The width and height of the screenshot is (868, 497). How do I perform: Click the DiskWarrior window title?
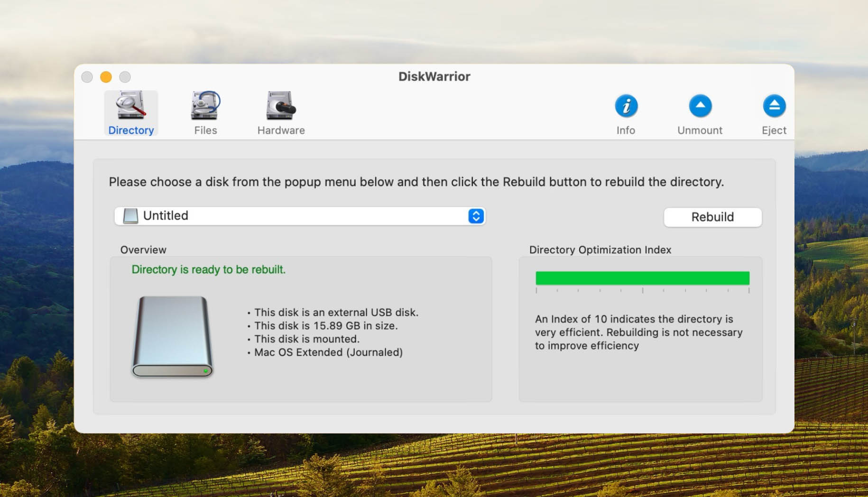pos(434,76)
